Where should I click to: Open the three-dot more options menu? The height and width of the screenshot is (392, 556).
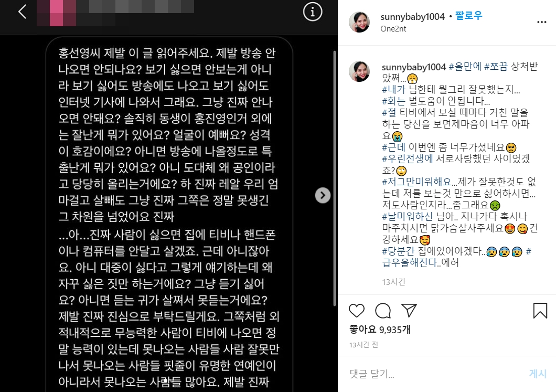point(541,22)
